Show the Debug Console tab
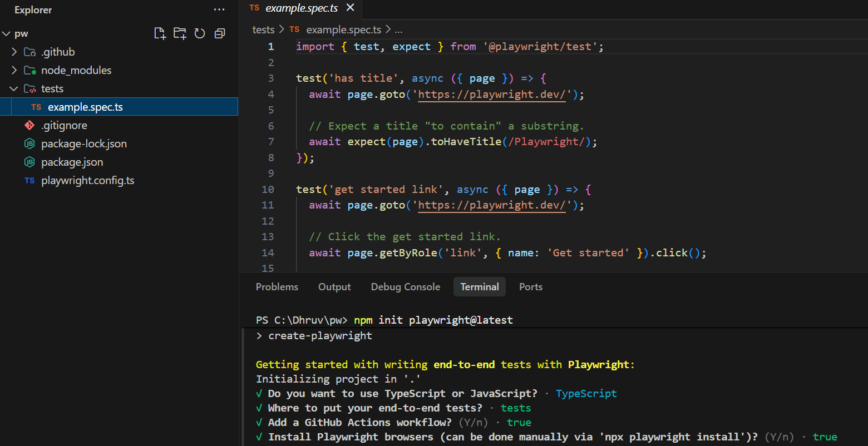Viewport: 868px width, 446px height. point(405,287)
